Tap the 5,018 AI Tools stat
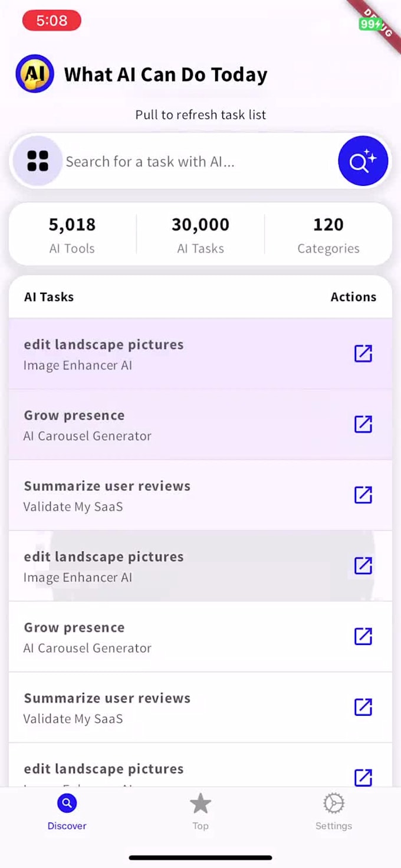Screen dimensions: 401x868 coord(72,234)
